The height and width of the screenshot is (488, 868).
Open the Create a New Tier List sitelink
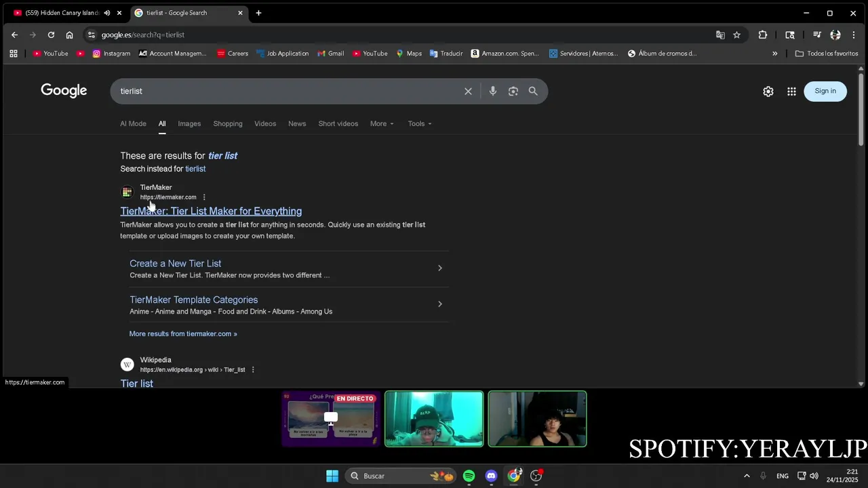point(176,264)
